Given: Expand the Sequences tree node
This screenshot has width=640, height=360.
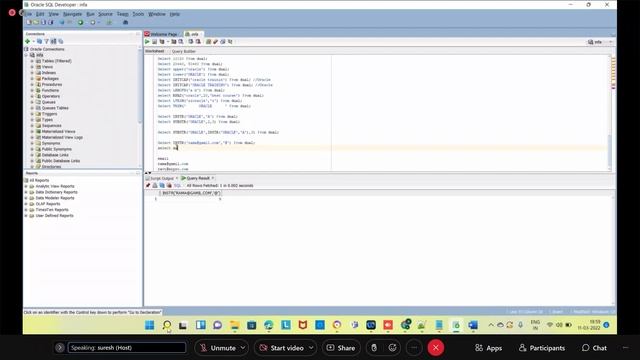Looking at the screenshot, I should tap(32, 126).
